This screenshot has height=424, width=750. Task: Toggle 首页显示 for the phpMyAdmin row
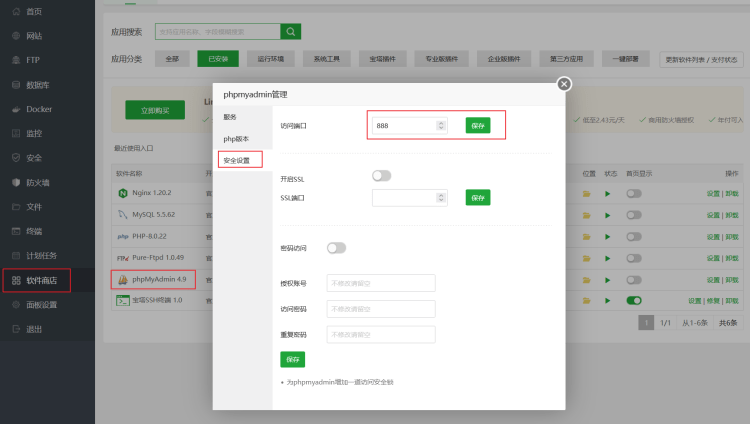tap(634, 279)
